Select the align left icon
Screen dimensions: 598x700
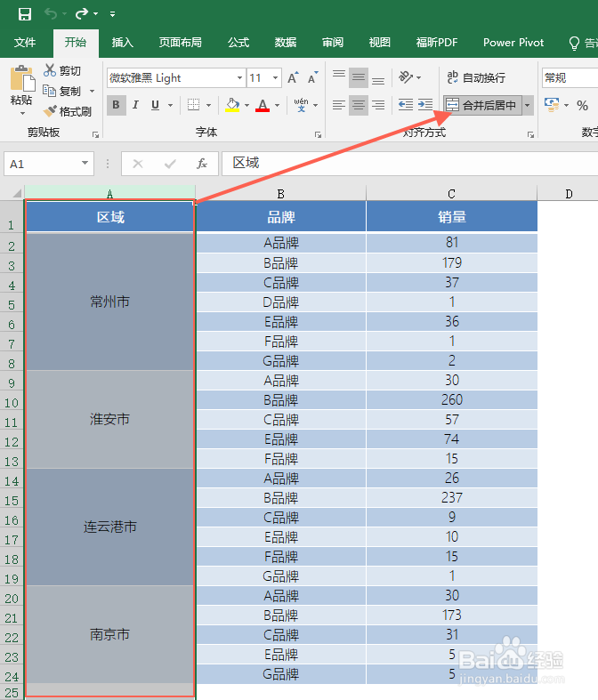(339, 105)
